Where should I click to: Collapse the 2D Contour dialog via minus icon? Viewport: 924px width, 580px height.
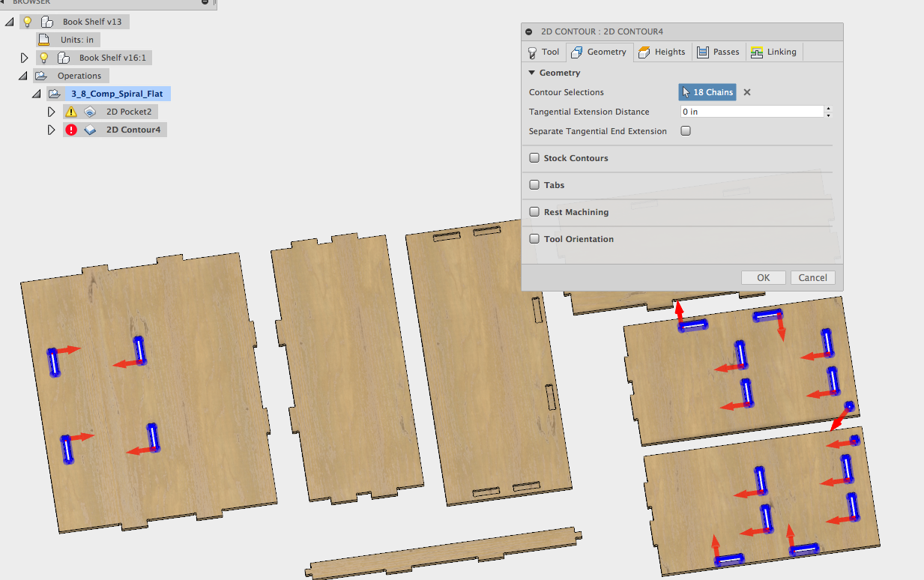point(529,31)
